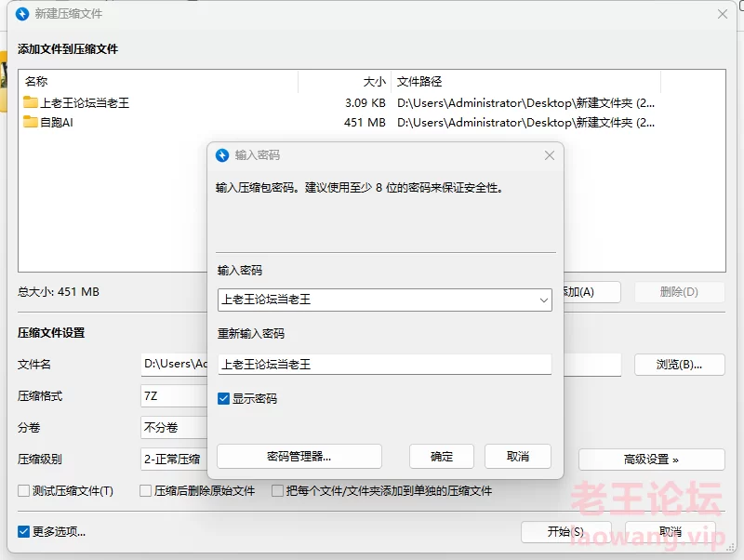This screenshot has height=560, width=744.
Task: Click the 添加(A) button
Action: [x=591, y=292]
